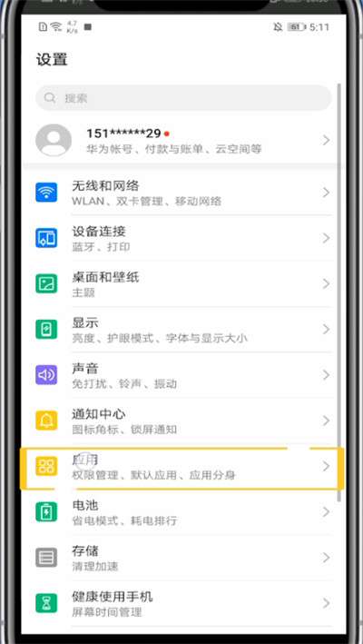
Task: Tap the 健康使用手机 hourglass icon
Action: (46, 603)
